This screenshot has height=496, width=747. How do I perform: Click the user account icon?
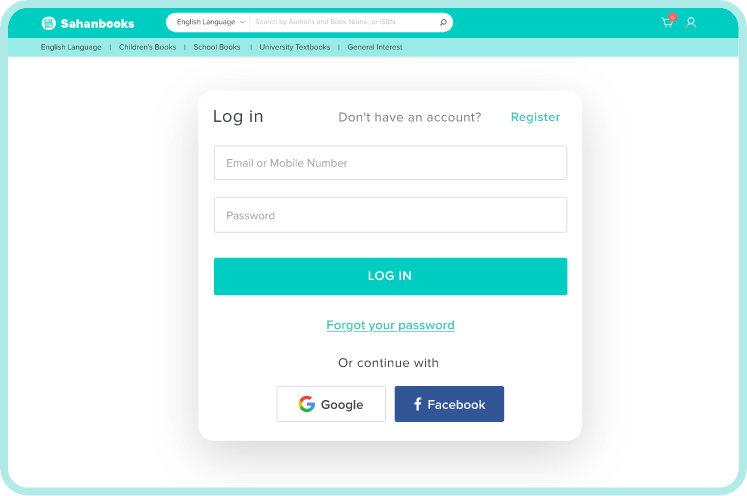(x=690, y=22)
